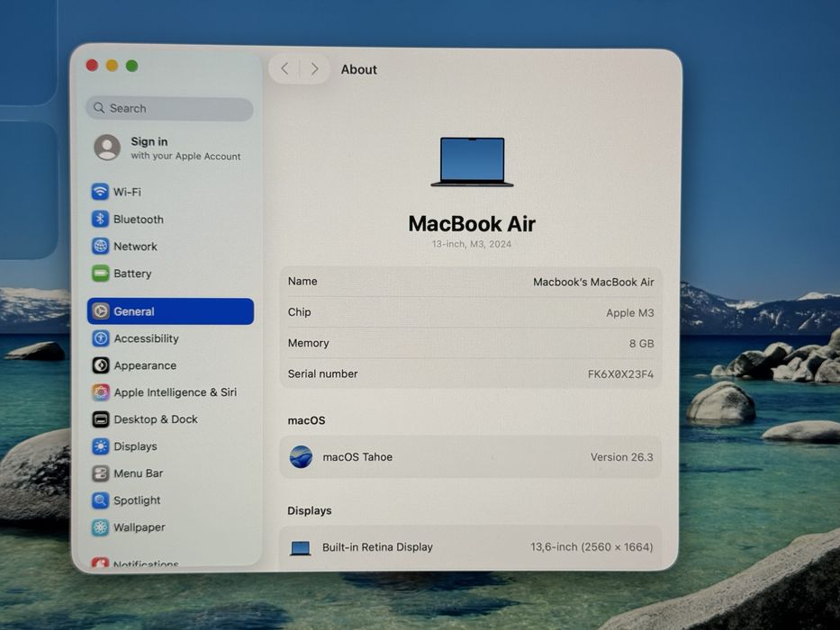Click the Wallpaper flower icon
Screen dimensions: 840x630
pos(100,527)
